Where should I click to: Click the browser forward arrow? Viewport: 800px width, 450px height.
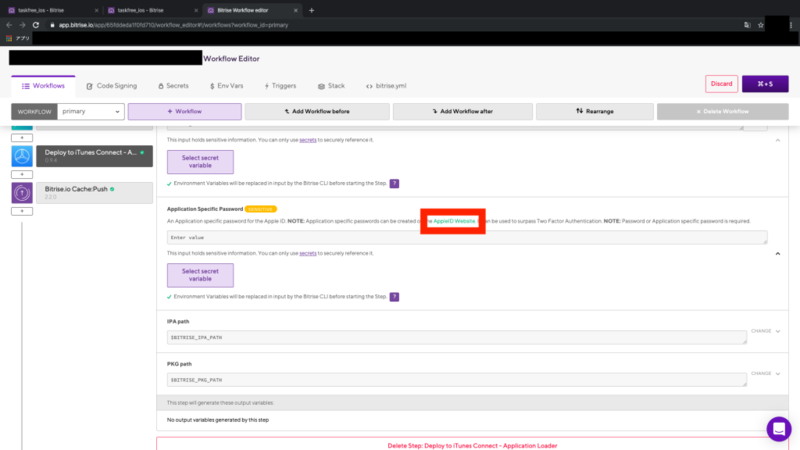pyautogui.click(x=22, y=25)
